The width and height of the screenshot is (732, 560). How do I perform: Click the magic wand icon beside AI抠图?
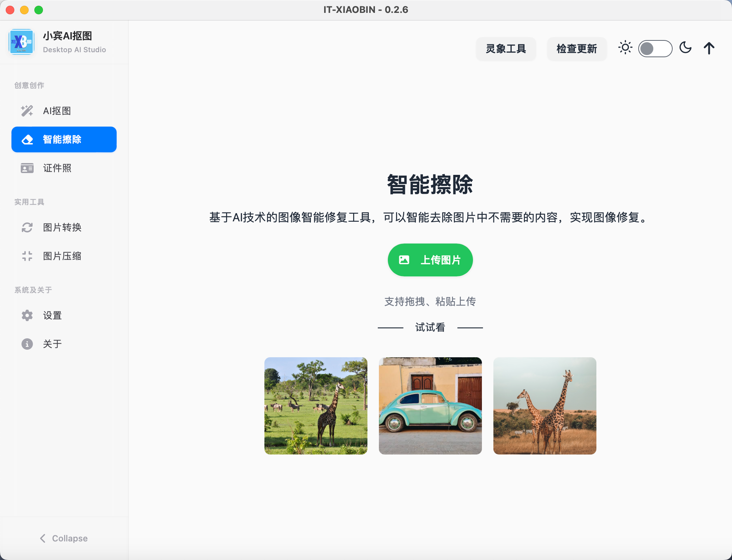(x=27, y=111)
